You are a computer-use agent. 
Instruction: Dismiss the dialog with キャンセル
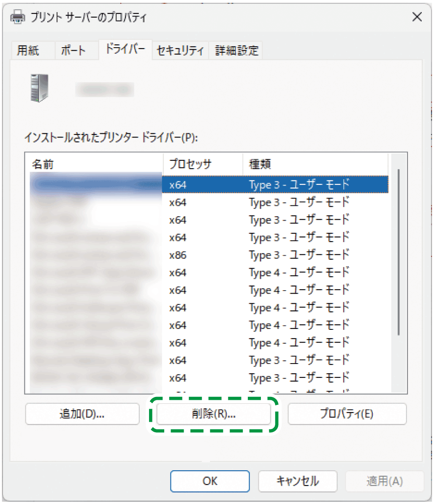(x=297, y=481)
